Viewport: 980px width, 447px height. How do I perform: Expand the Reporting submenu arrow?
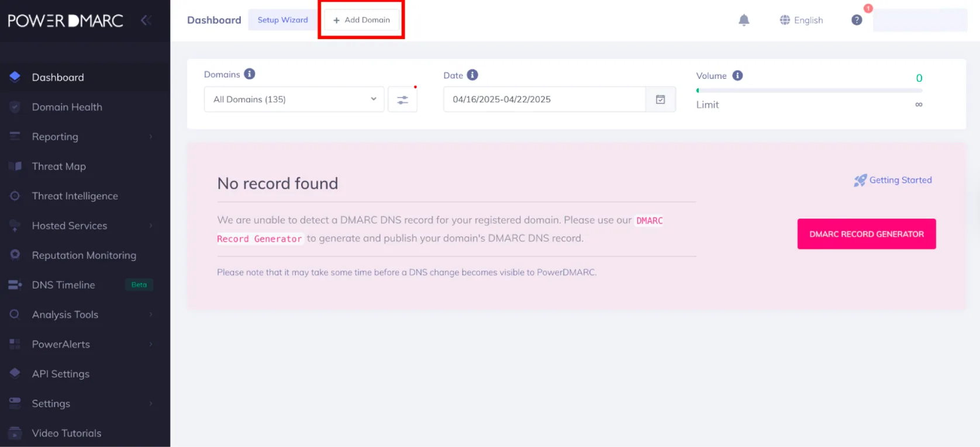[x=151, y=137]
